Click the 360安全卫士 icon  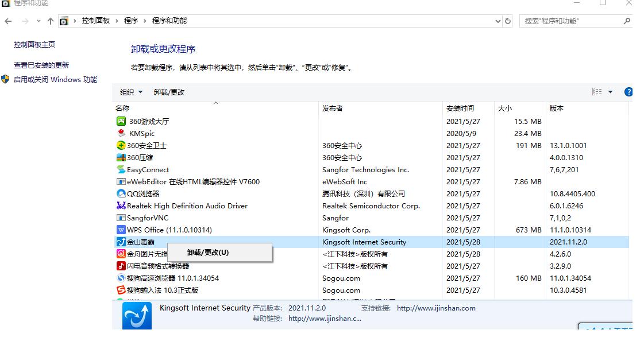pyautogui.click(x=121, y=145)
